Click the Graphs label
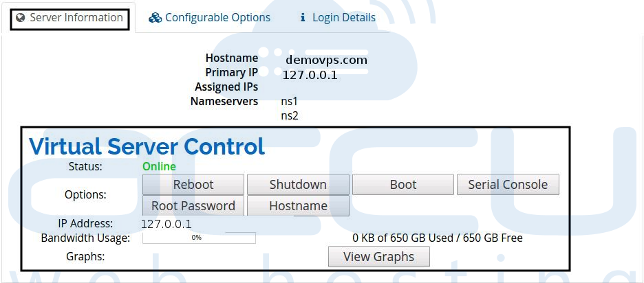Image resolution: width=644 pixels, height=283 pixels. point(85,257)
